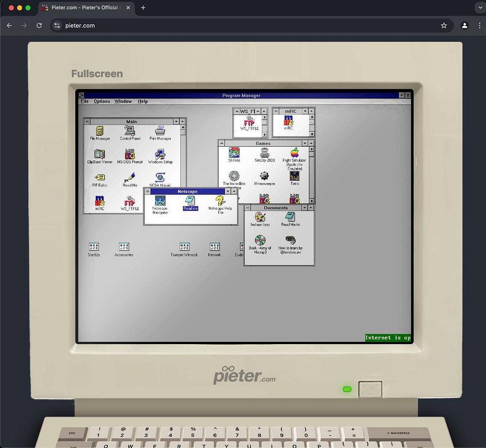Open the WS_FT window control menu box
This screenshot has height=448, width=486.
coord(237,111)
